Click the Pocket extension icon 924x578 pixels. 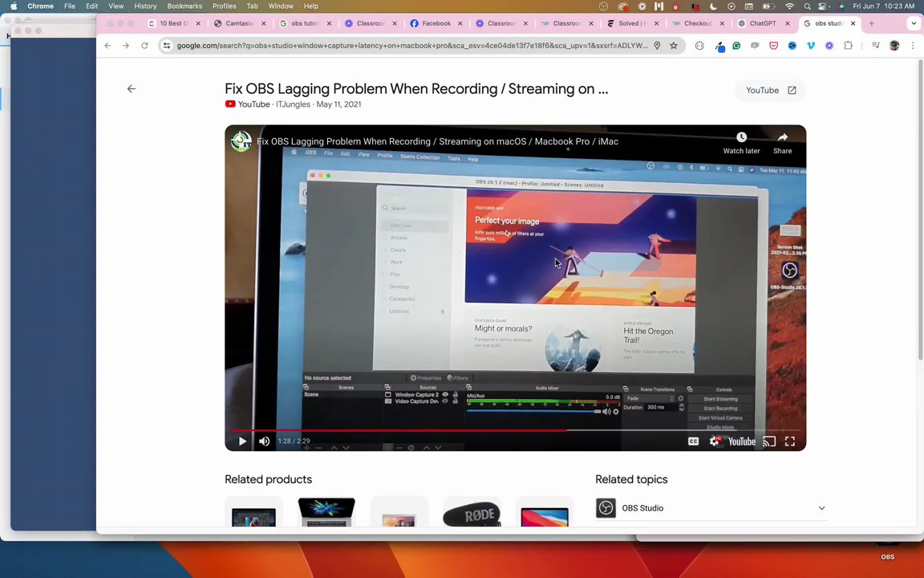(774, 46)
